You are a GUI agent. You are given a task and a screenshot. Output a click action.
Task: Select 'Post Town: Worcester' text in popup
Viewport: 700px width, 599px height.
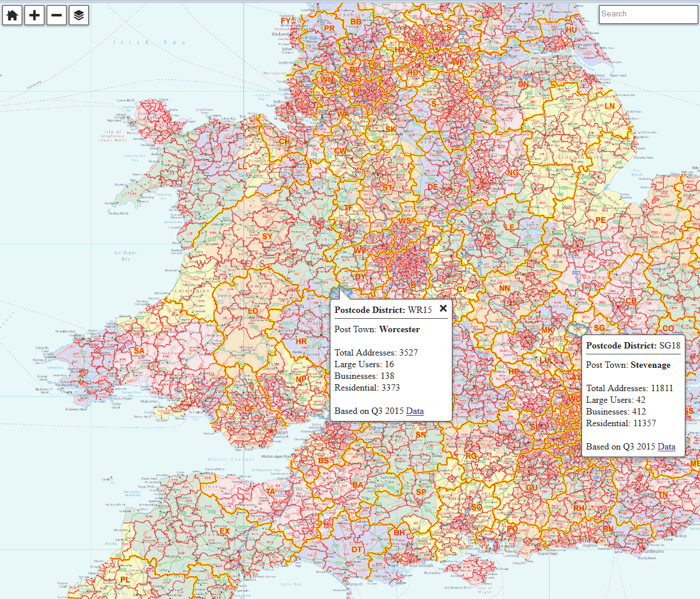tap(377, 329)
